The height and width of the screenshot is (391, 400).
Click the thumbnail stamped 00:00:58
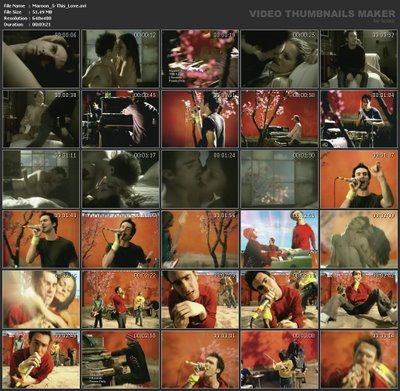(x=280, y=119)
